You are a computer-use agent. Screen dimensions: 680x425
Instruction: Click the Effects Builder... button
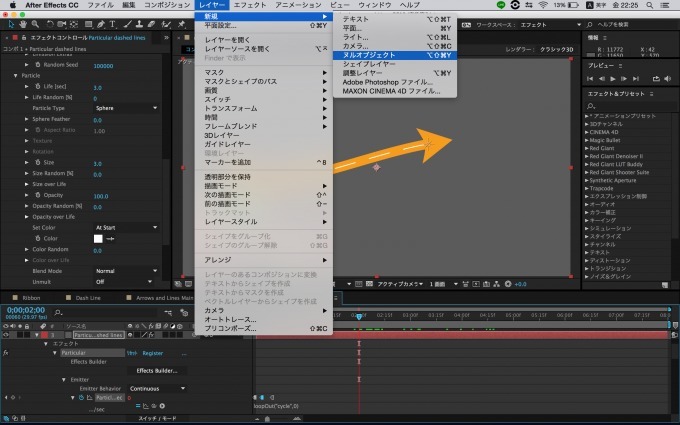(x=158, y=370)
